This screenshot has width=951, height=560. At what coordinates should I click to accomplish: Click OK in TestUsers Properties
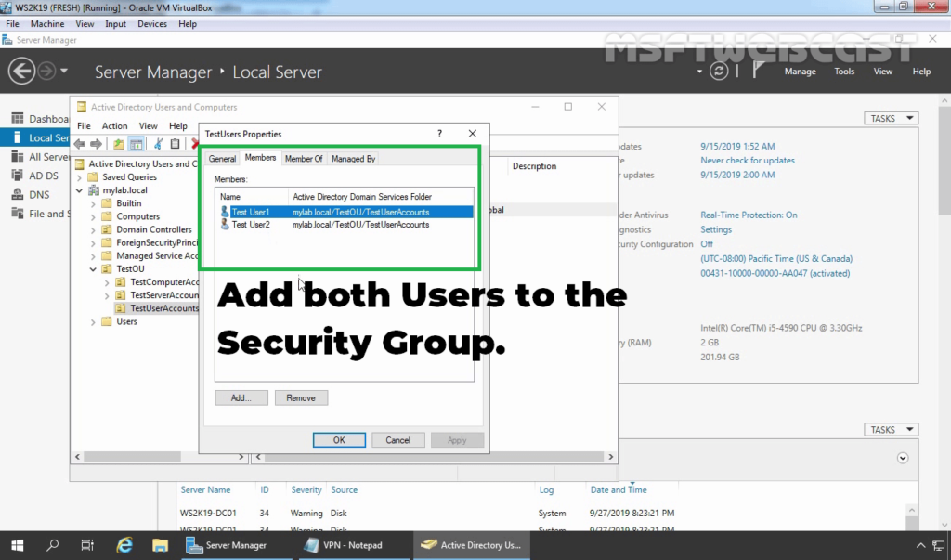(x=339, y=440)
